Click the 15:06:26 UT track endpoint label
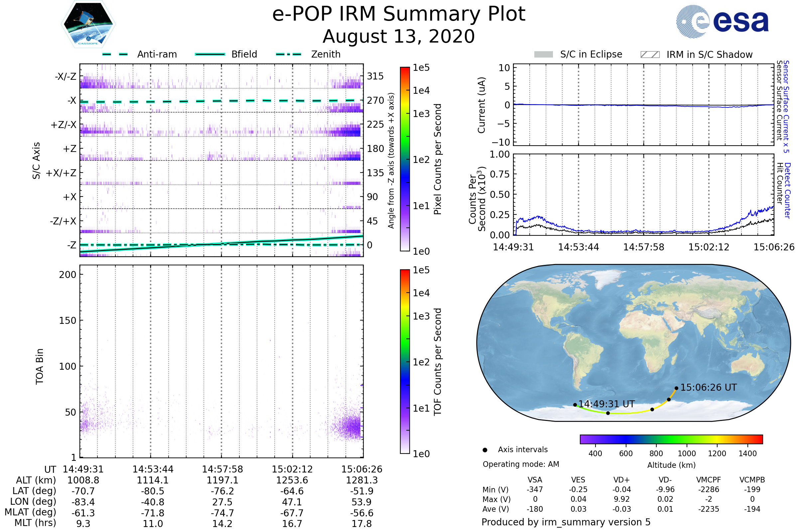Image resolution: width=798 pixels, height=532 pixels. click(x=709, y=387)
